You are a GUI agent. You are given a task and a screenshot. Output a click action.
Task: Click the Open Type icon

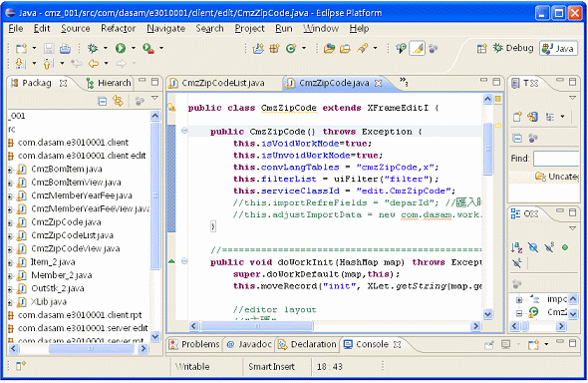click(329, 49)
